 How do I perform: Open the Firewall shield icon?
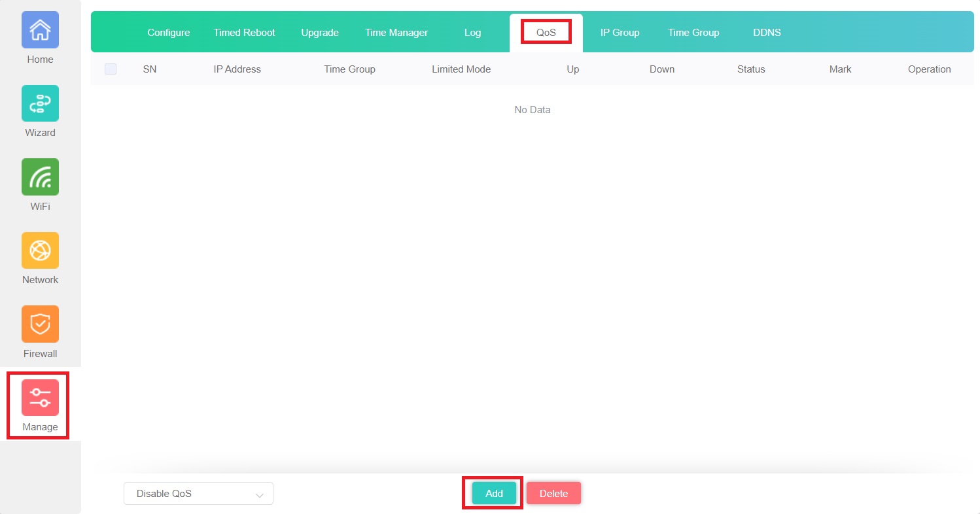pos(40,324)
